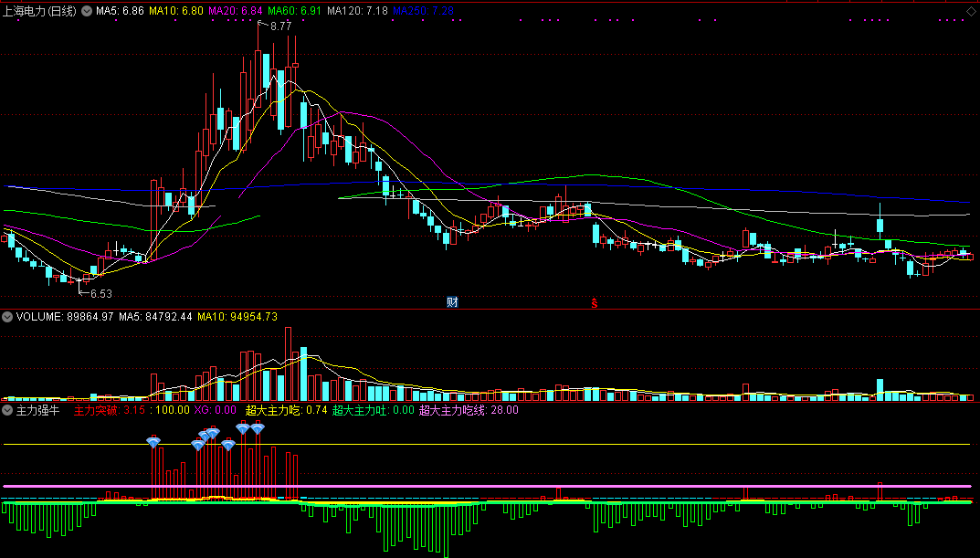Click the MA60: 6.91 label
The height and width of the screenshot is (558, 980).
(294, 11)
